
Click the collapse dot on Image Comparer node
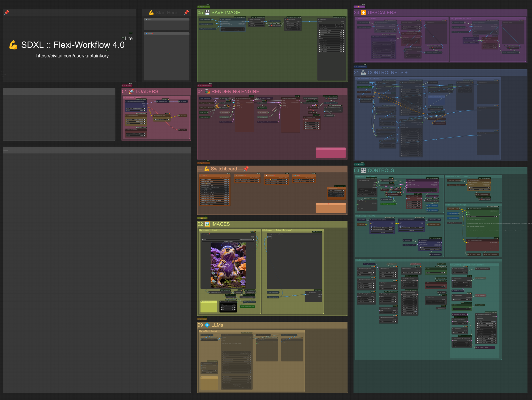point(268,234)
